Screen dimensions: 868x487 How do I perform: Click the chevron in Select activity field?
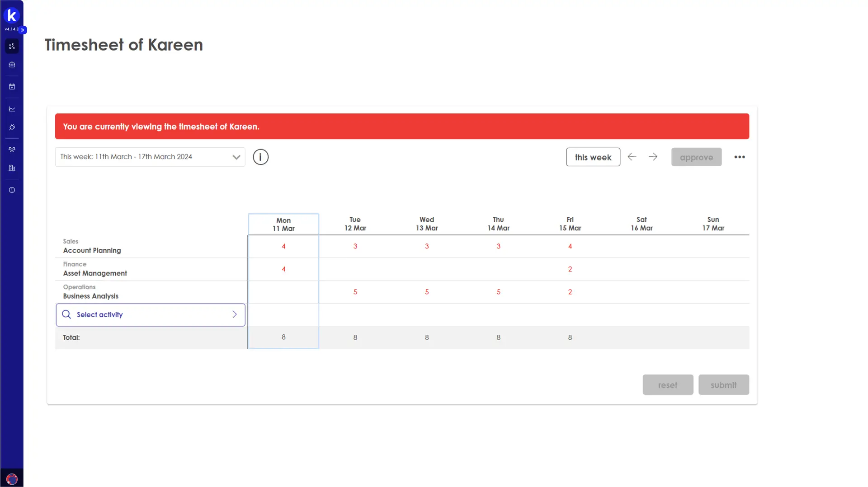tap(235, 314)
